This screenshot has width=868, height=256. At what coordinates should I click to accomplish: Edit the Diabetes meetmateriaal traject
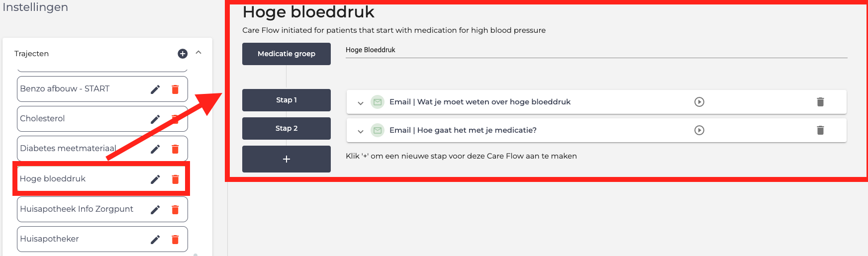pyautogui.click(x=155, y=149)
